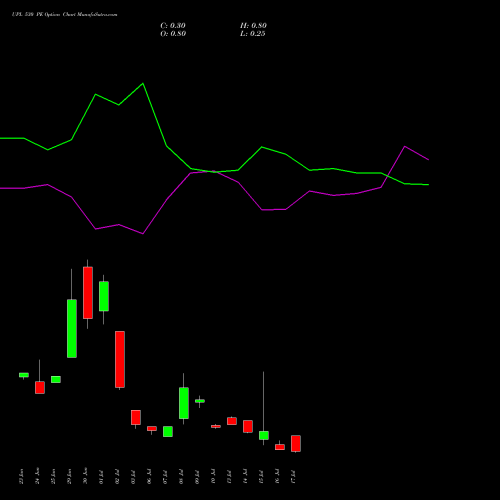Click the last red candle for 17 Jul

(296, 443)
